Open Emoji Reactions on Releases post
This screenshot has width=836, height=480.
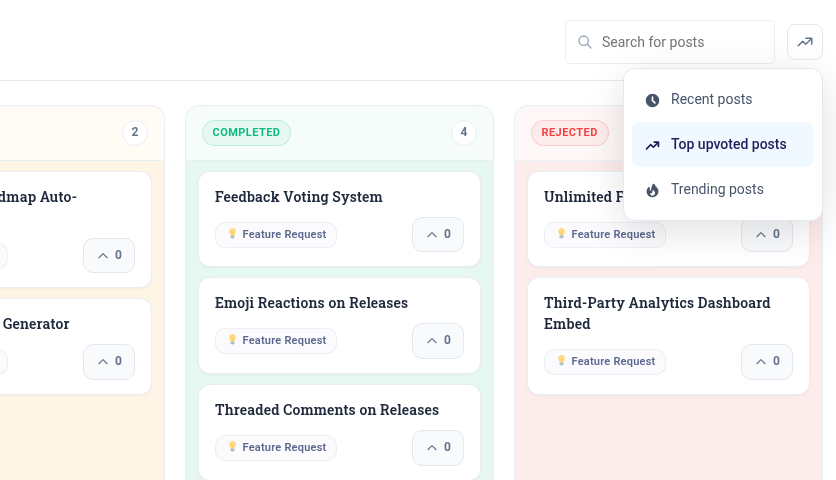tap(311, 303)
